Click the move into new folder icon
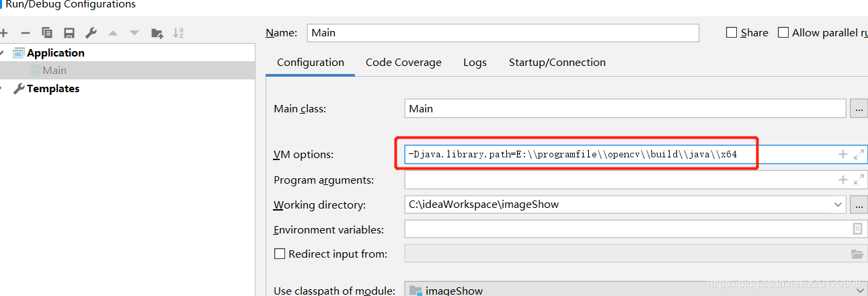 tap(157, 33)
